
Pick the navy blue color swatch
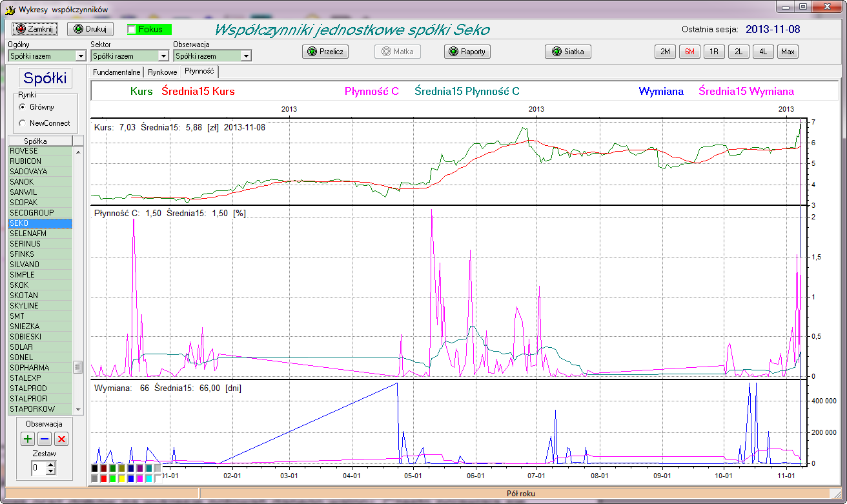(x=131, y=469)
